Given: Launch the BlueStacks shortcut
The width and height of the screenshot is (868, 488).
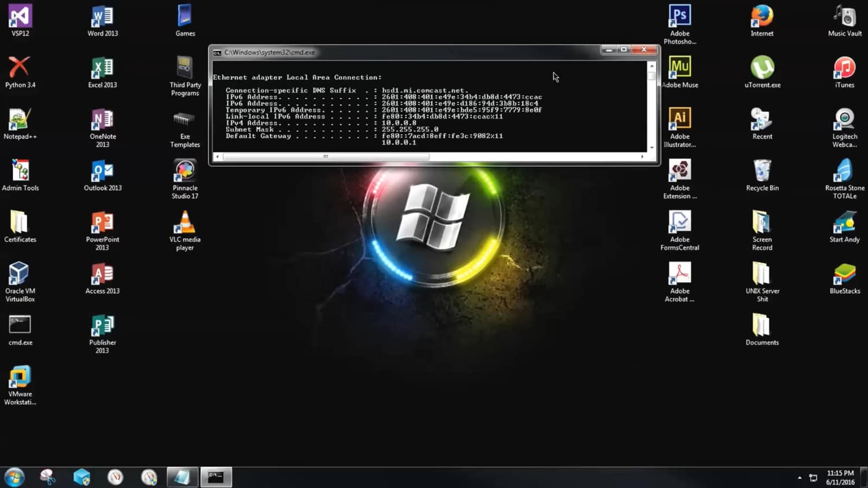Looking at the screenshot, I should 845,278.
